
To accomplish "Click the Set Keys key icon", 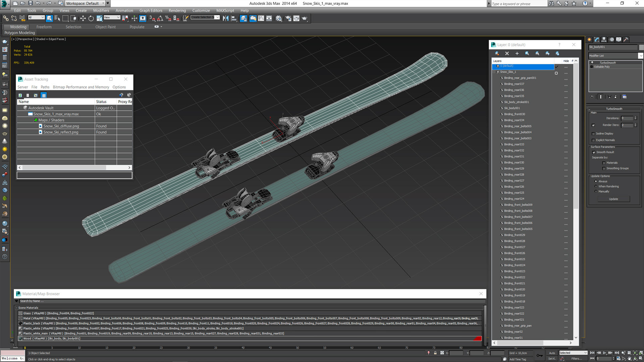I will (x=539, y=356).
